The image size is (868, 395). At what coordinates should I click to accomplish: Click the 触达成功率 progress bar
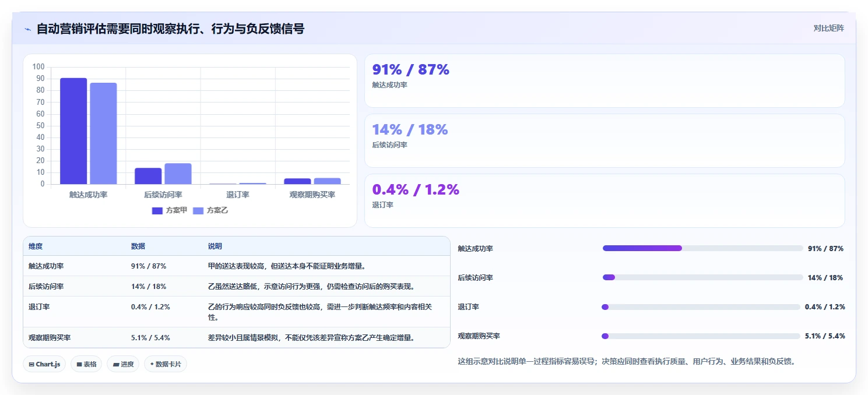click(x=703, y=248)
